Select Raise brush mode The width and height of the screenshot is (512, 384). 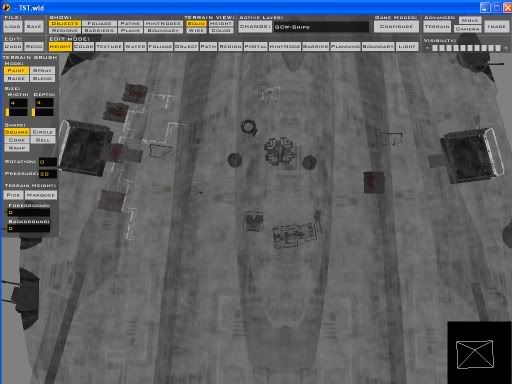[16, 78]
